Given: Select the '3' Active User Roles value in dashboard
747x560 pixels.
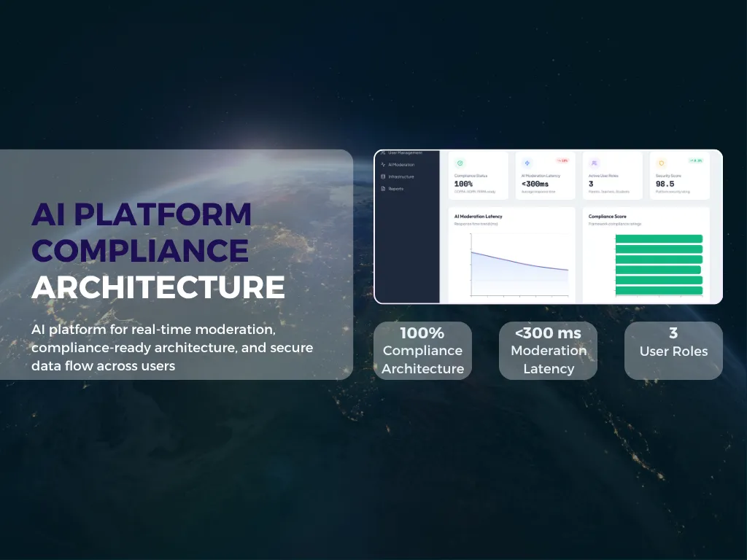Looking at the screenshot, I should click(x=591, y=184).
